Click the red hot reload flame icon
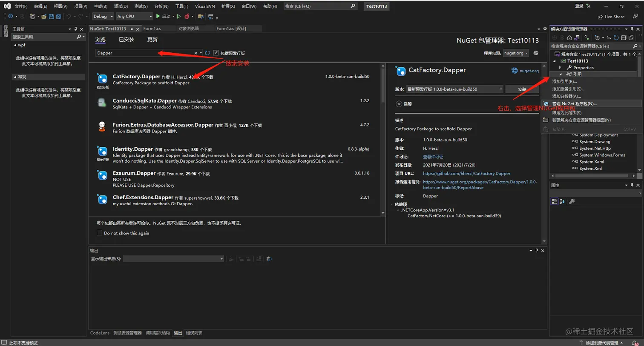 [x=187, y=17]
